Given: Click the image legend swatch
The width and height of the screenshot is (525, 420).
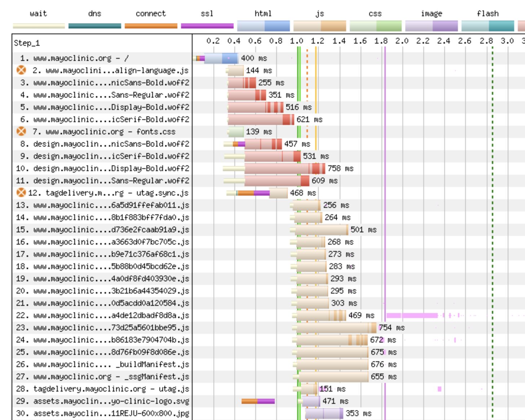Looking at the screenshot, I should coord(431,26).
